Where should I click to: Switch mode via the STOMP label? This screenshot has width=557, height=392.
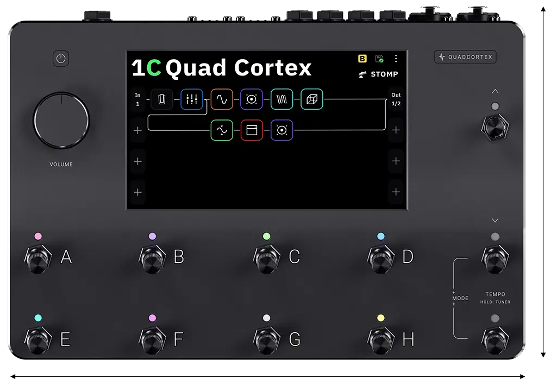pyautogui.click(x=384, y=74)
